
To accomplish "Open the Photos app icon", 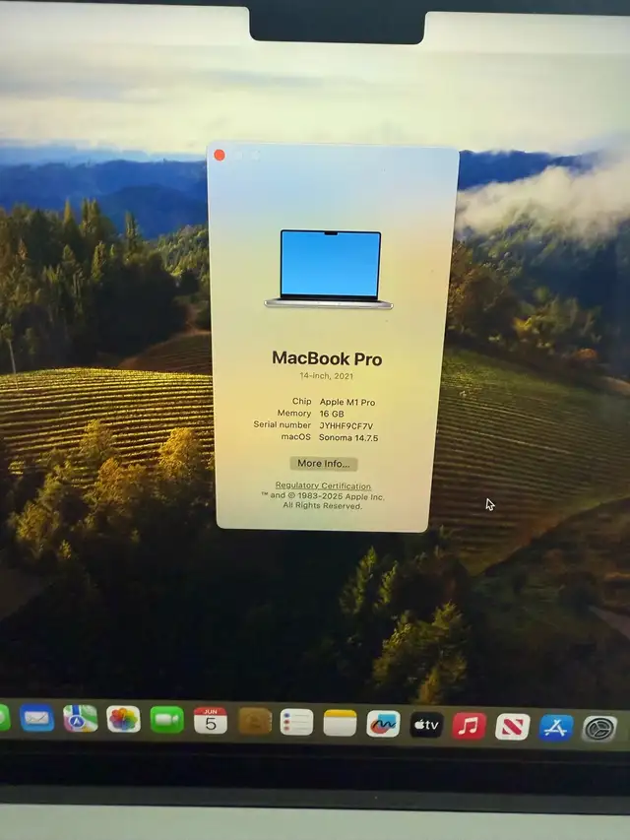I will click(124, 719).
